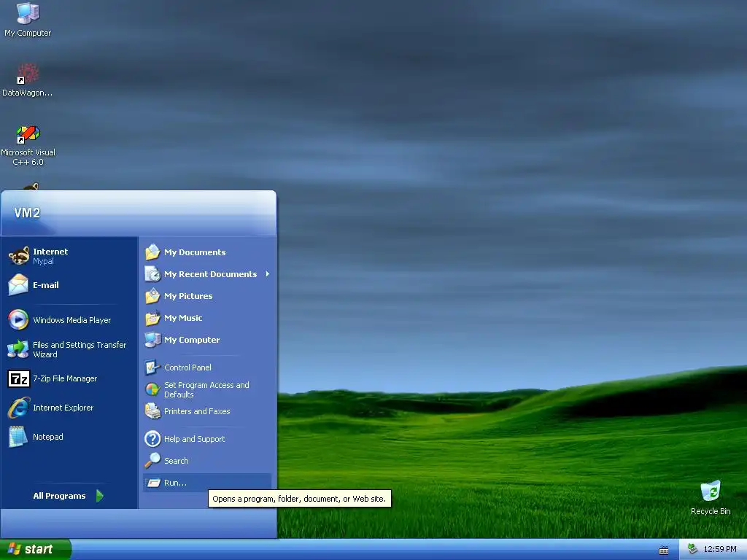Click My Computer icon in Start menu
Screen dimensions: 747x560
pyautogui.click(x=152, y=340)
